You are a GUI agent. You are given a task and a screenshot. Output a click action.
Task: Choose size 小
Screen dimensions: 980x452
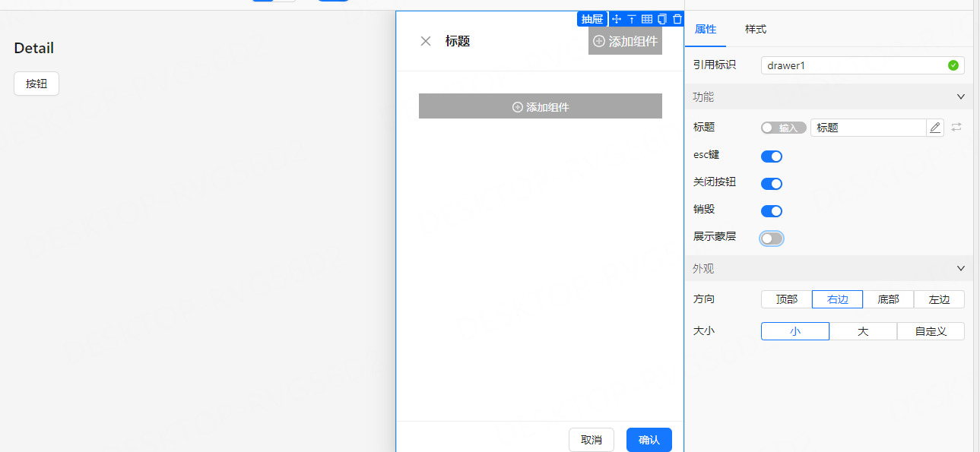(795, 331)
